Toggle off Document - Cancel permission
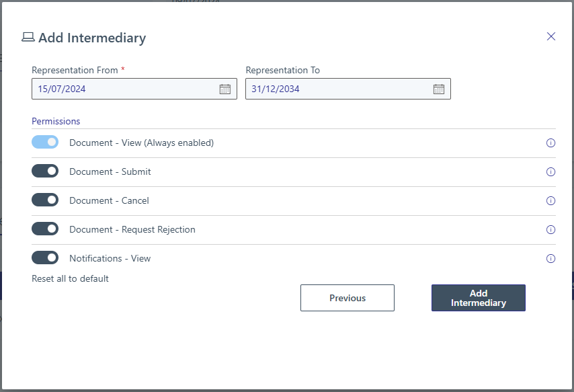Image resolution: width=574 pixels, height=392 pixels. (45, 200)
